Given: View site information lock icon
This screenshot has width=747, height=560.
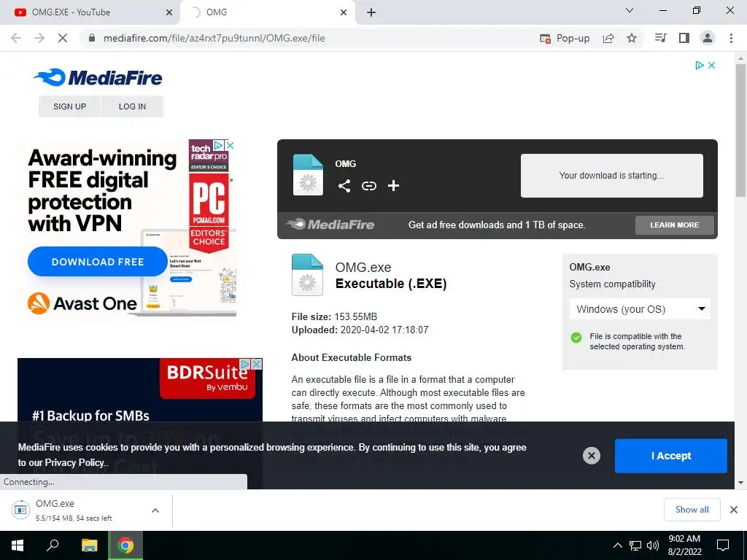Looking at the screenshot, I should pos(92,38).
